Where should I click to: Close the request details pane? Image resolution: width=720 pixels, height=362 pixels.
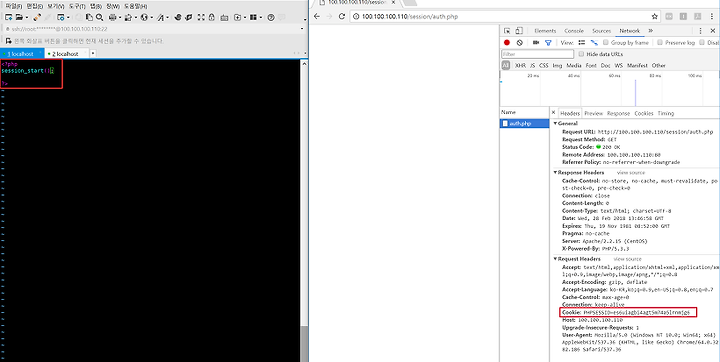(553, 113)
